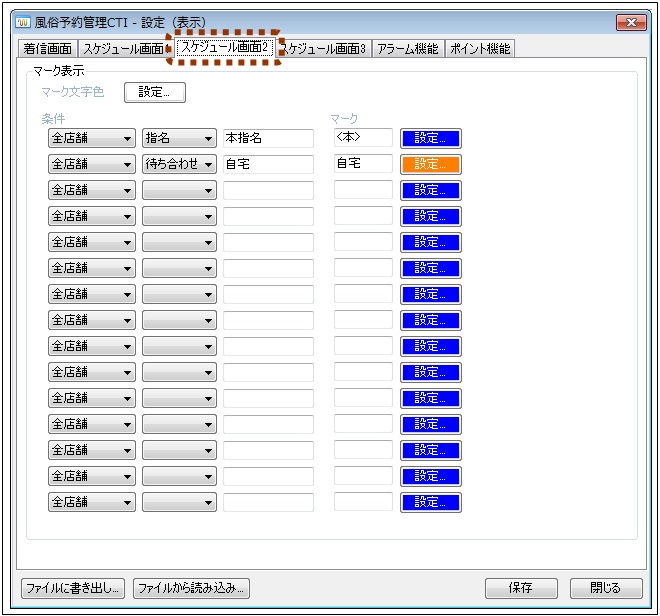Click the 閉じる button
Viewport: 660px width, 616px height.
tap(606, 588)
